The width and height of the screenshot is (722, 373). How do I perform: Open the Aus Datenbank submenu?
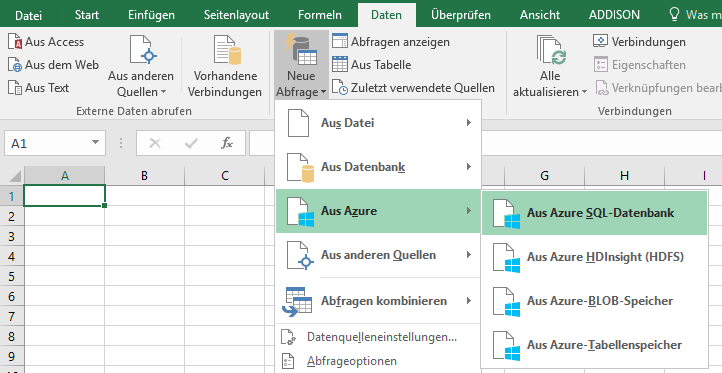click(378, 167)
